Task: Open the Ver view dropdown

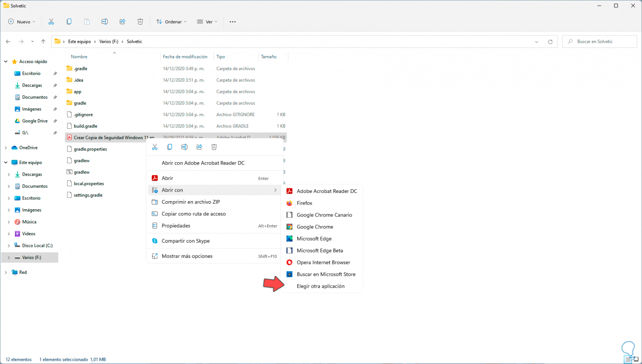Action: (207, 22)
